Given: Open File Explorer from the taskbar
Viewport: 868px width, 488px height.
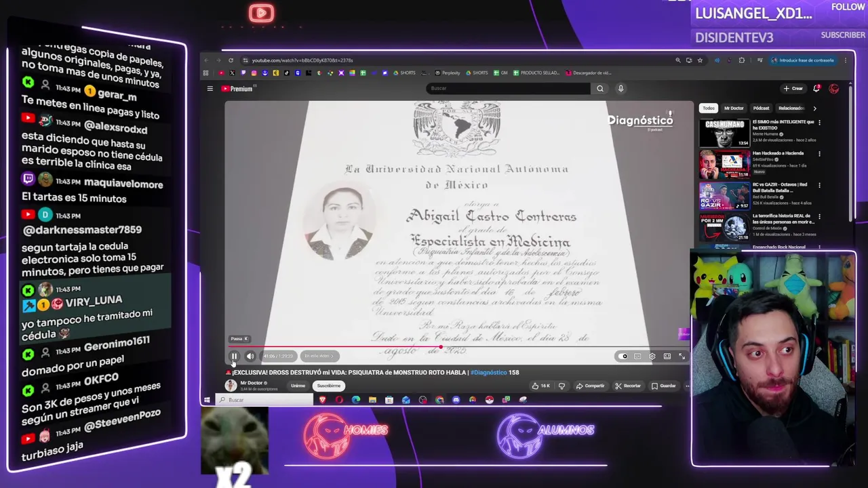Looking at the screenshot, I should pos(372,400).
